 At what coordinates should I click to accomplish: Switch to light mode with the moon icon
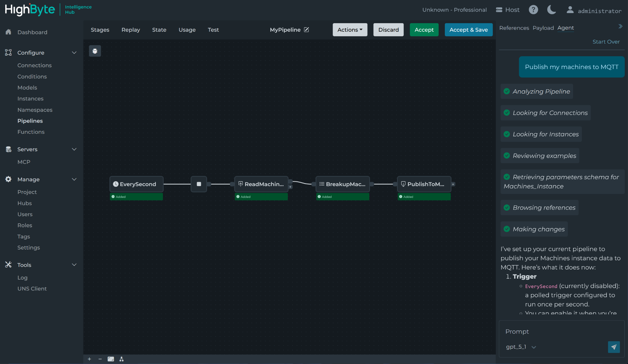pyautogui.click(x=551, y=10)
